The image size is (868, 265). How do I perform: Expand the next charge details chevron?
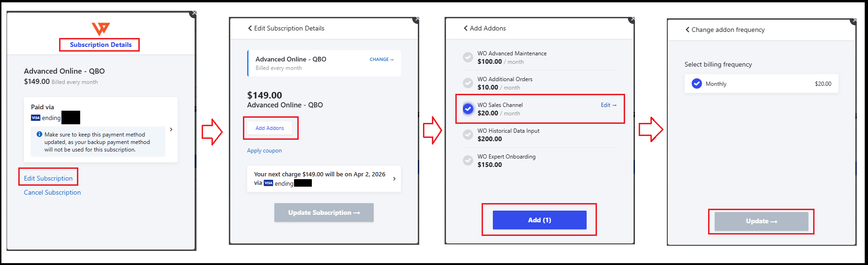pyautogui.click(x=394, y=179)
